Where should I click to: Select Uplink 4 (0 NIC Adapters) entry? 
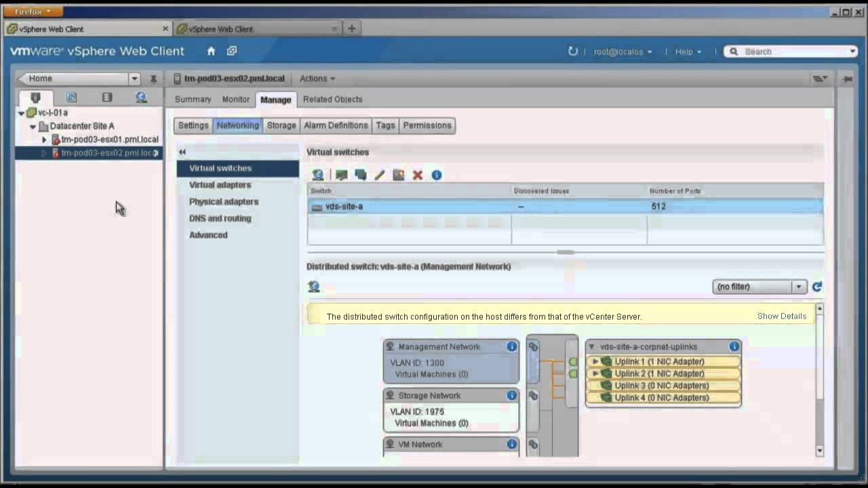coord(663,398)
